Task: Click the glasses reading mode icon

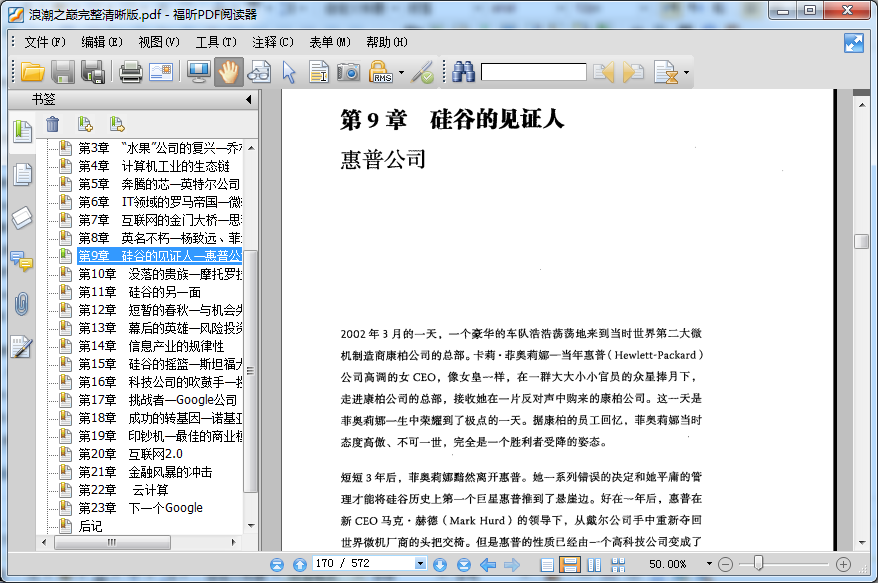Action: (259, 72)
